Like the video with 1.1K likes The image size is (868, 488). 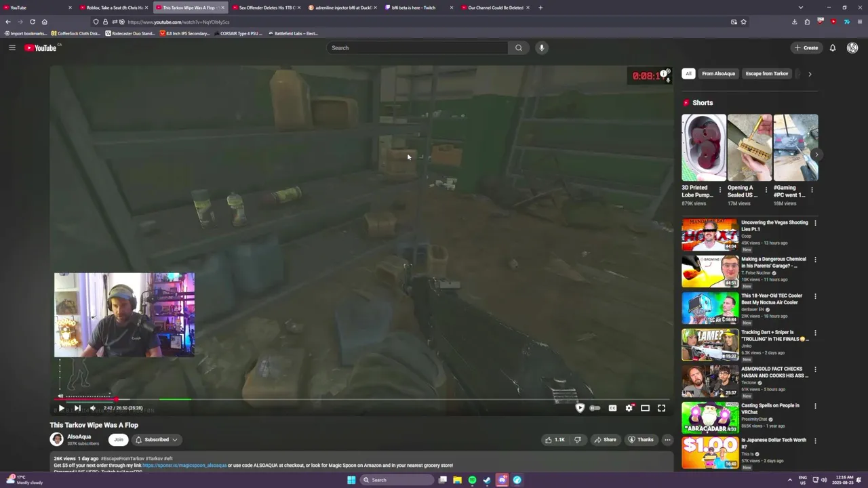click(x=555, y=439)
